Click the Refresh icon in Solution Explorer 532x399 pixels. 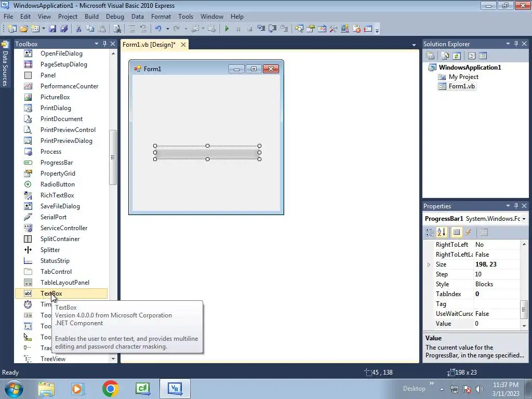(457, 56)
